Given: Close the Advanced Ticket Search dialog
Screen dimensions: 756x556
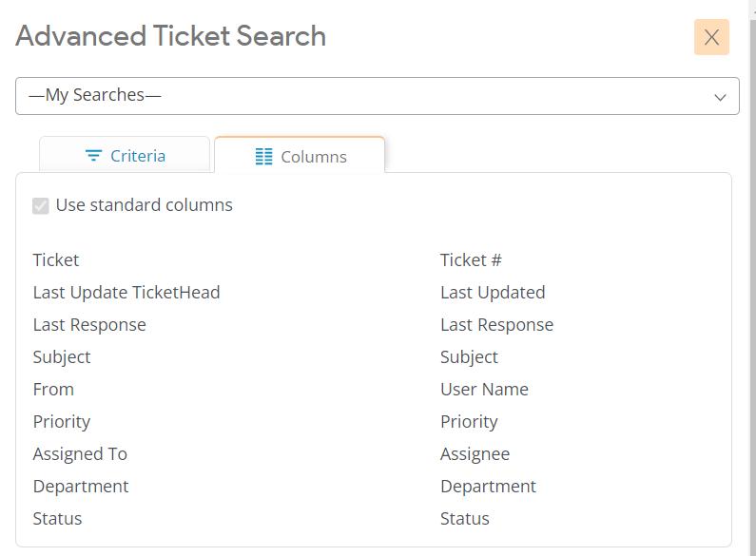Looking at the screenshot, I should [x=711, y=37].
